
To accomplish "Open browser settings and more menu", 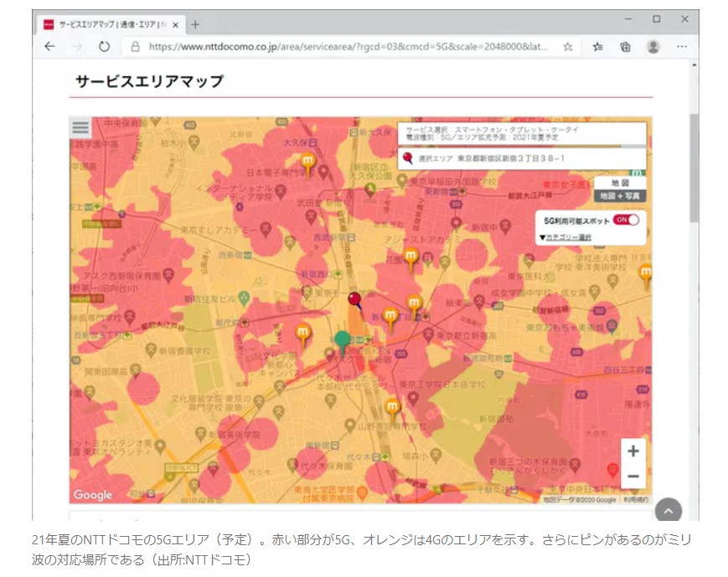I will [682, 47].
